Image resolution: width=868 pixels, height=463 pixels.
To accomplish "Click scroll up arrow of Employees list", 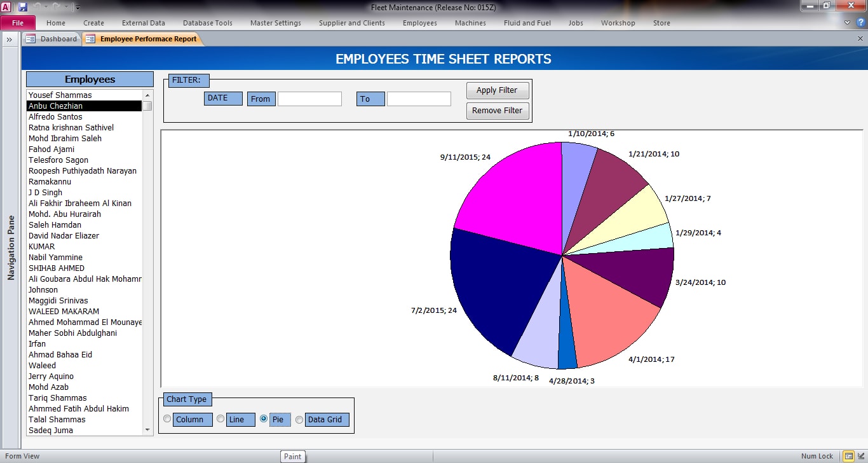I will pos(148,95).
